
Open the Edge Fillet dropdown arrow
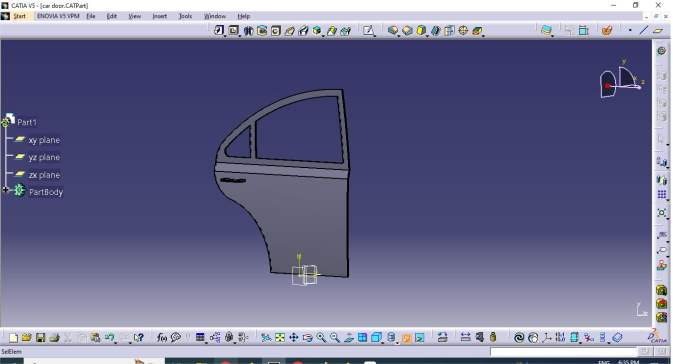[399, 36]
